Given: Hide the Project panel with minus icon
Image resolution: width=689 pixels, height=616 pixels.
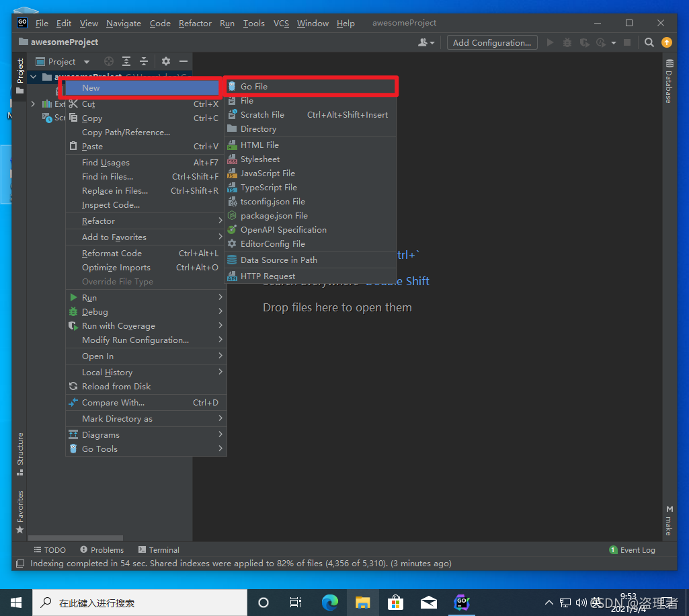Looking at the screenshot, I should tap(184, 62).
